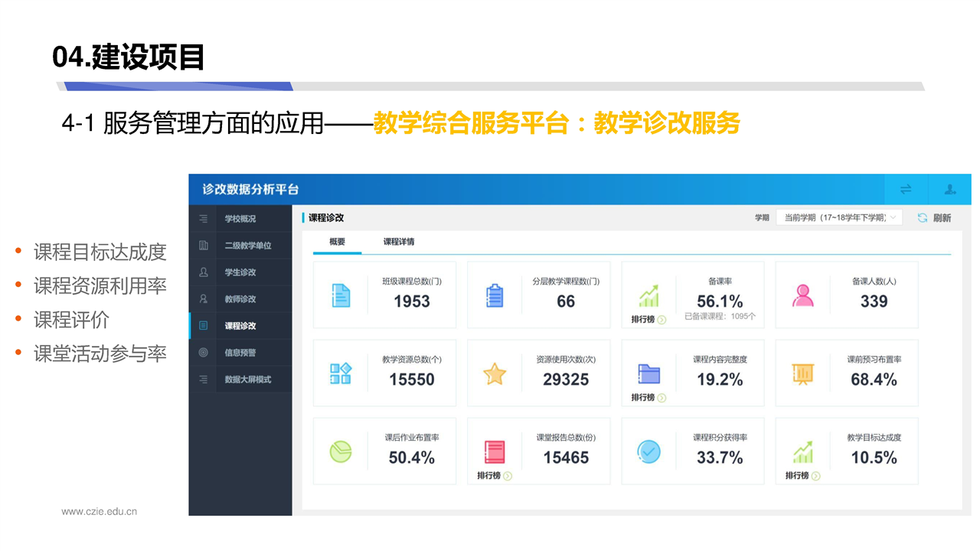Click the pie chart icon for 课后作业布置率

click(x=341, y=452)
